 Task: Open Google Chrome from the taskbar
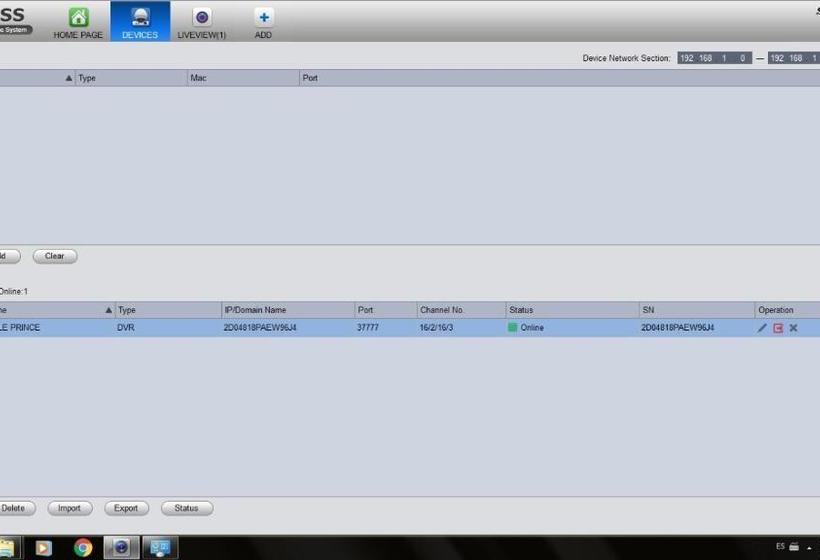click(83, 547)
